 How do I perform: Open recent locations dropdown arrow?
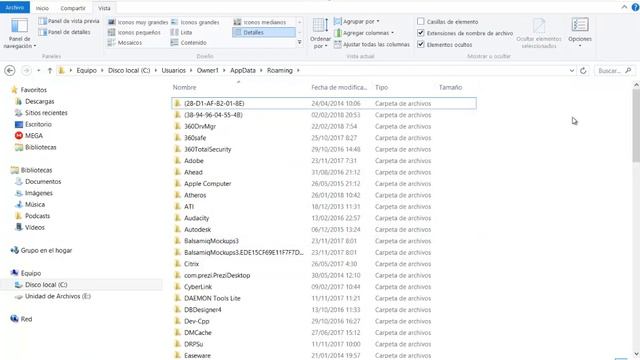point(38,71)
